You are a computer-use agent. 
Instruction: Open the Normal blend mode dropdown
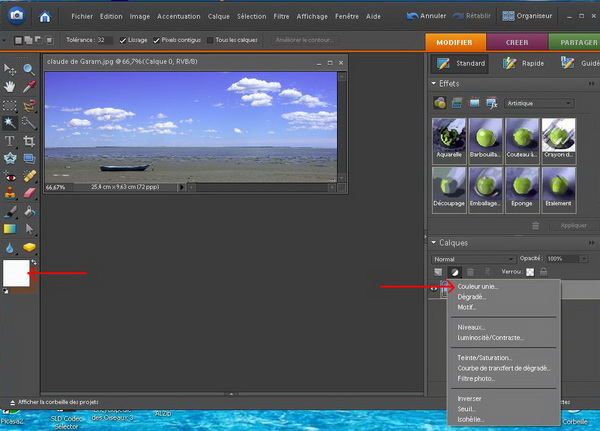point(473,259)
